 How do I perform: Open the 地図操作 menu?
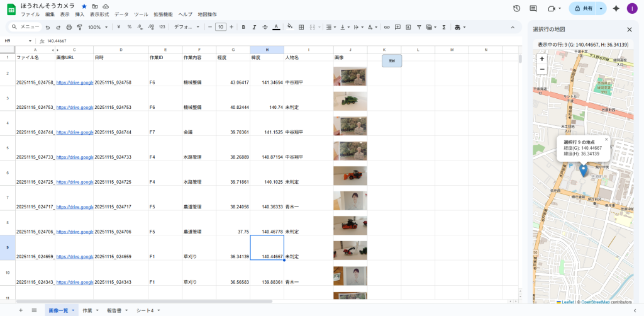[x=207, y=14]
